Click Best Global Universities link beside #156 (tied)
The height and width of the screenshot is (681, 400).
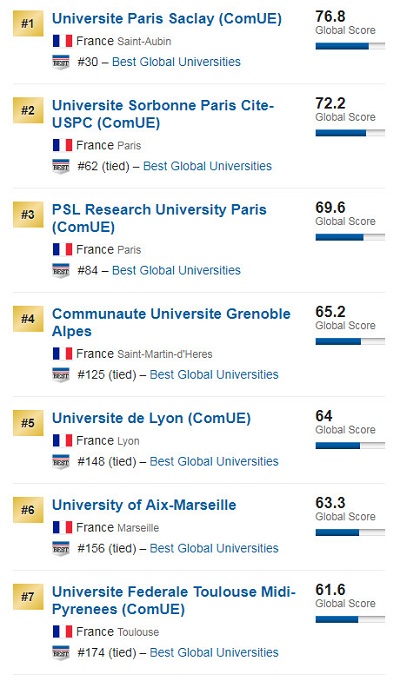[x=214, y=549]
